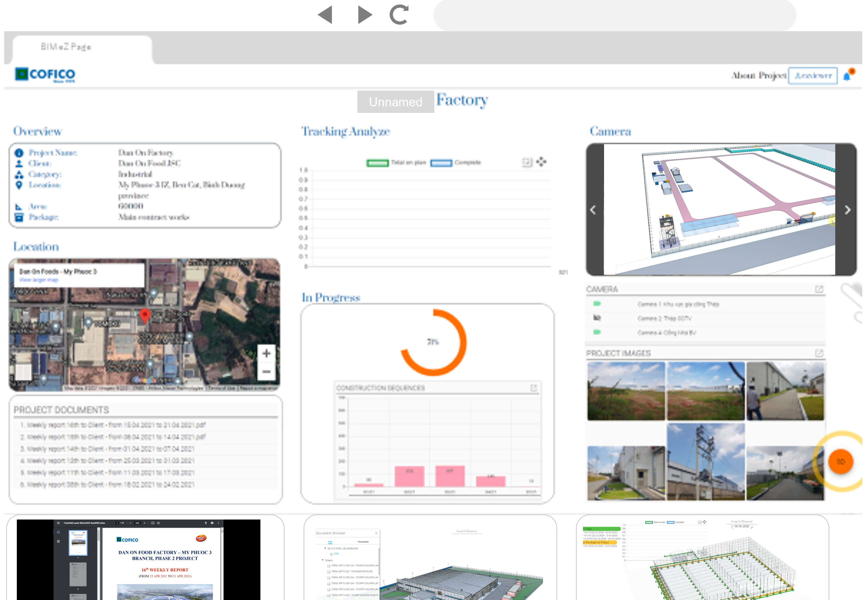
Task: Click Construction Sequences expand icon
Action: coord(533,388)
